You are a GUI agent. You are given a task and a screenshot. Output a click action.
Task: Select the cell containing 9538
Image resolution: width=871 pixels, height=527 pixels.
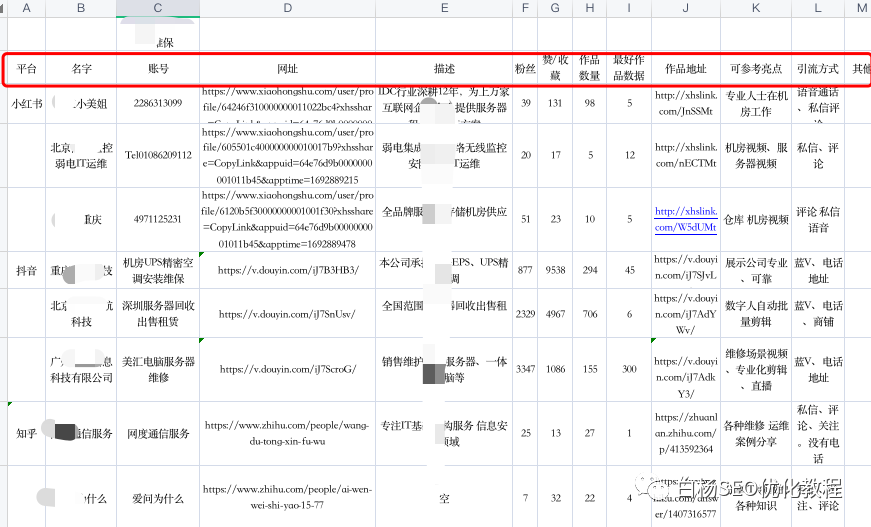click(x=555, y=270)
